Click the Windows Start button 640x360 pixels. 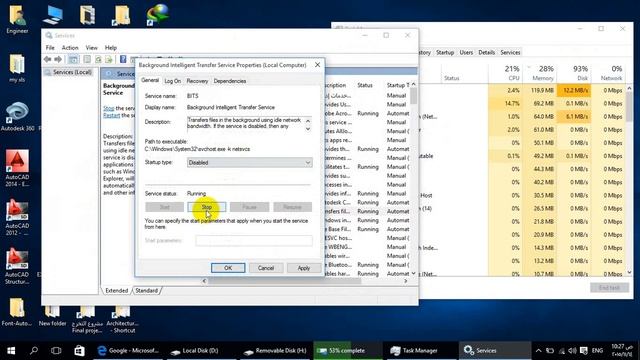[11, 351]
